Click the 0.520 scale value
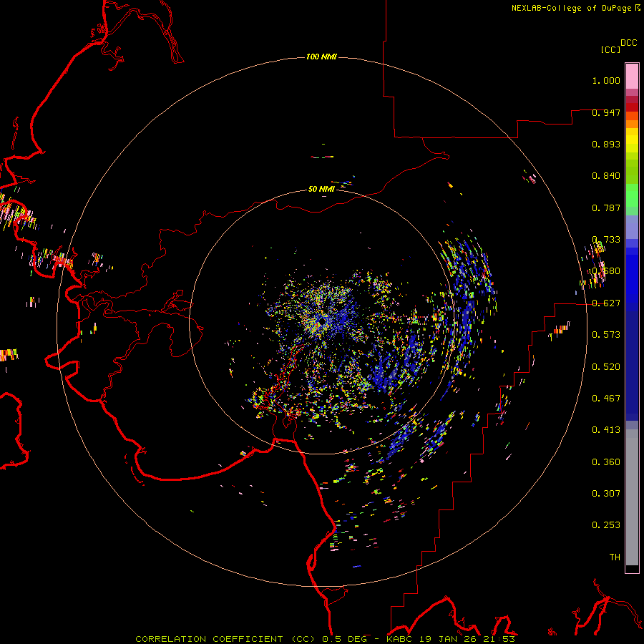Viewport: 644px width, 644px height. click(x=606, y=367)
